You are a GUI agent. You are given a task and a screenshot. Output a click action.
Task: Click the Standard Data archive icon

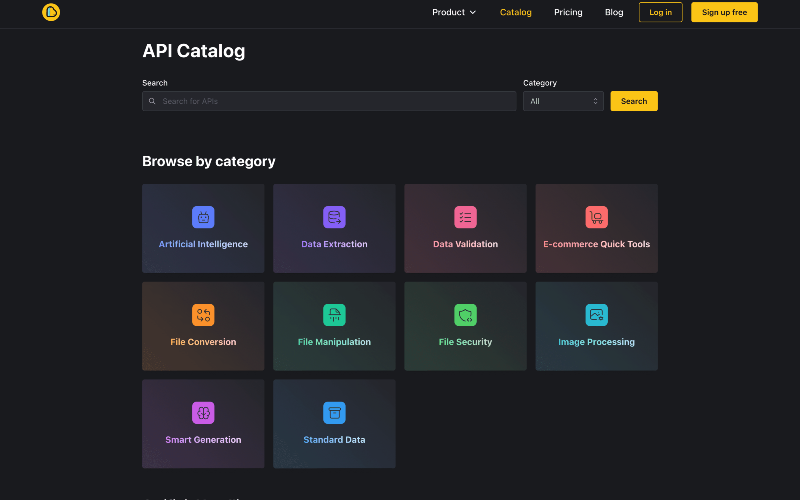tap(334, 413)
